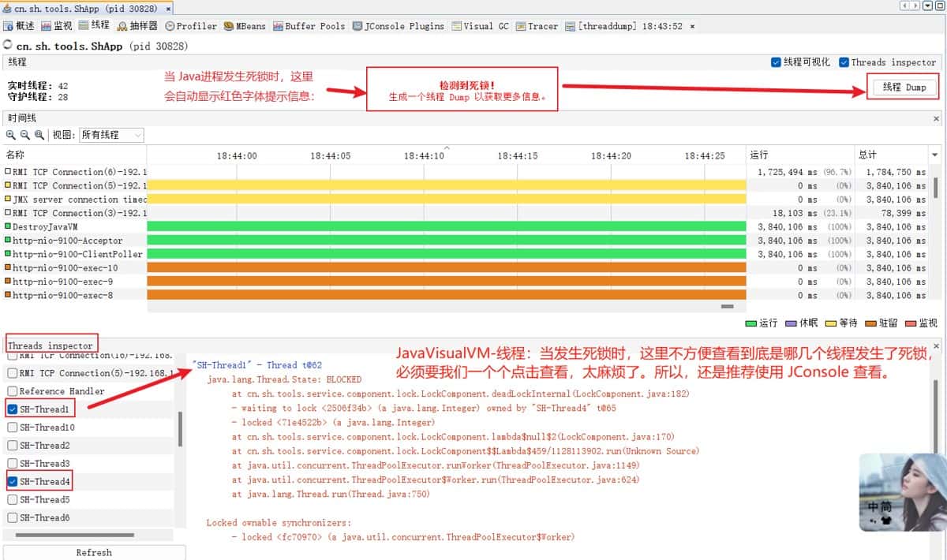947x560 pixels.
Task: Select the 线程 threads tab
Action: (94, 26)
